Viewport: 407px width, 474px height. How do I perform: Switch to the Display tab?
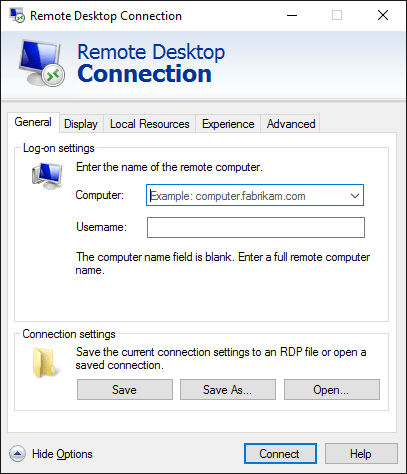coord(81,124)
